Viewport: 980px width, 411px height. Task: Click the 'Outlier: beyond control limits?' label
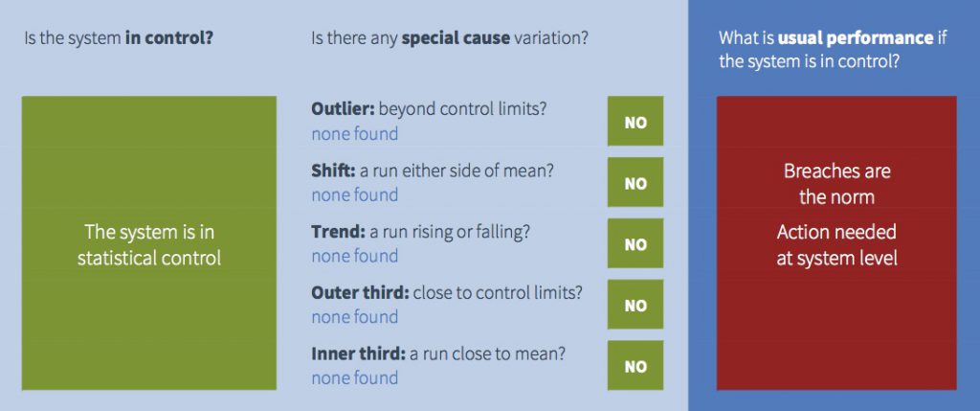click(x=429, y=109)
